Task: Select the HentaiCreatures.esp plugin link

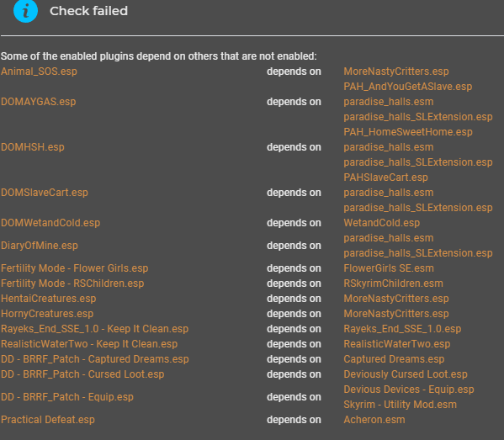Action: click(x=49, y=299)
